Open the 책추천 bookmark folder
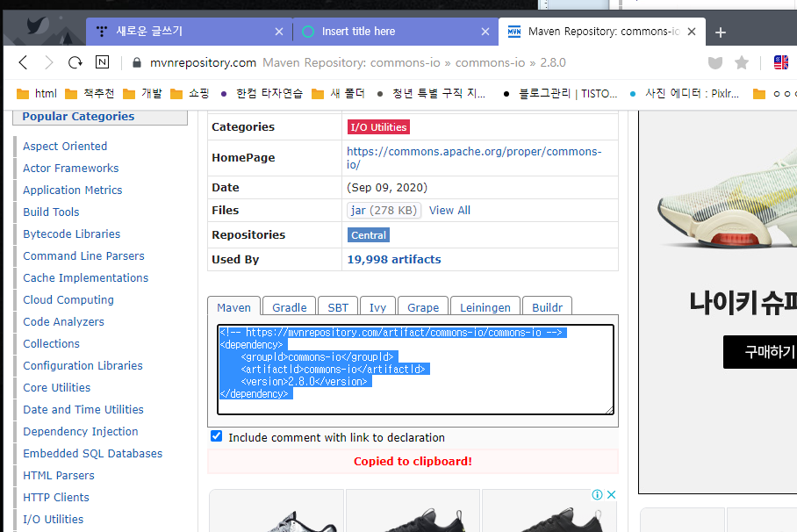797x532 pixels. click(x=90, y=94)
